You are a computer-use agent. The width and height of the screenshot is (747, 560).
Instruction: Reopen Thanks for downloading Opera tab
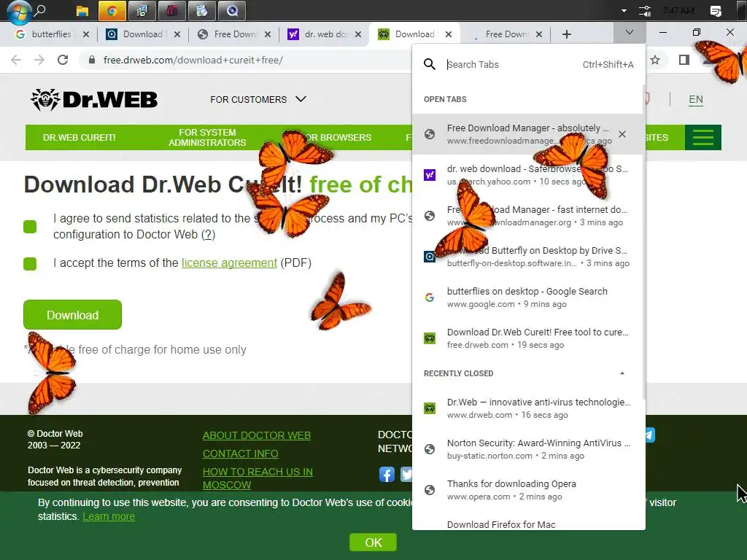(527, 490)
